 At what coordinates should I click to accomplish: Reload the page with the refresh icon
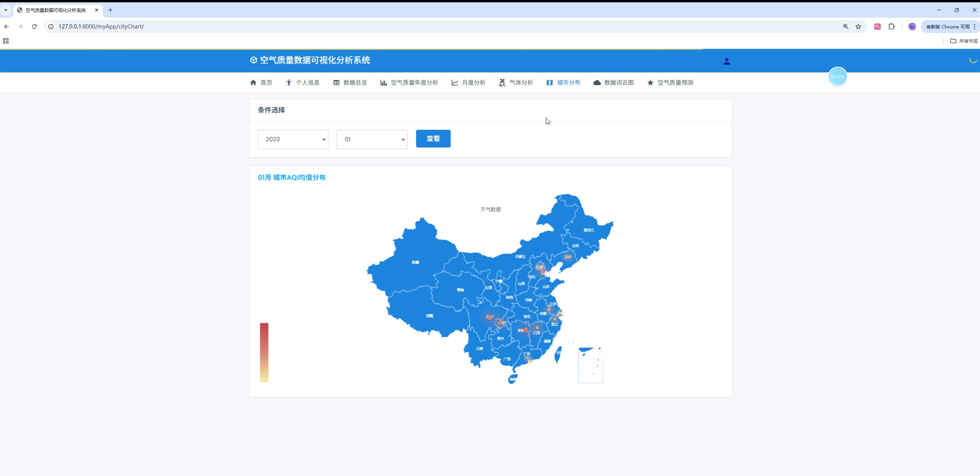(x=34, y=26)
